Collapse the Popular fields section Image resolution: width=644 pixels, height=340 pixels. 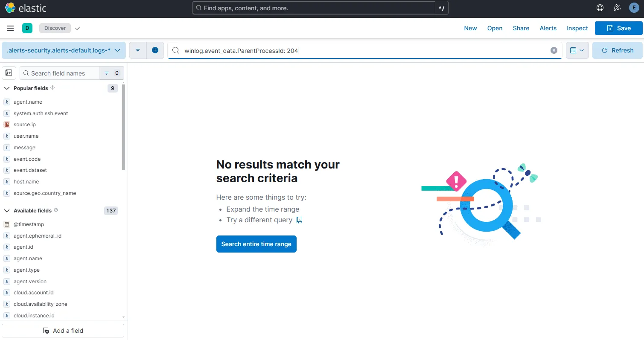tap(6, 88)
